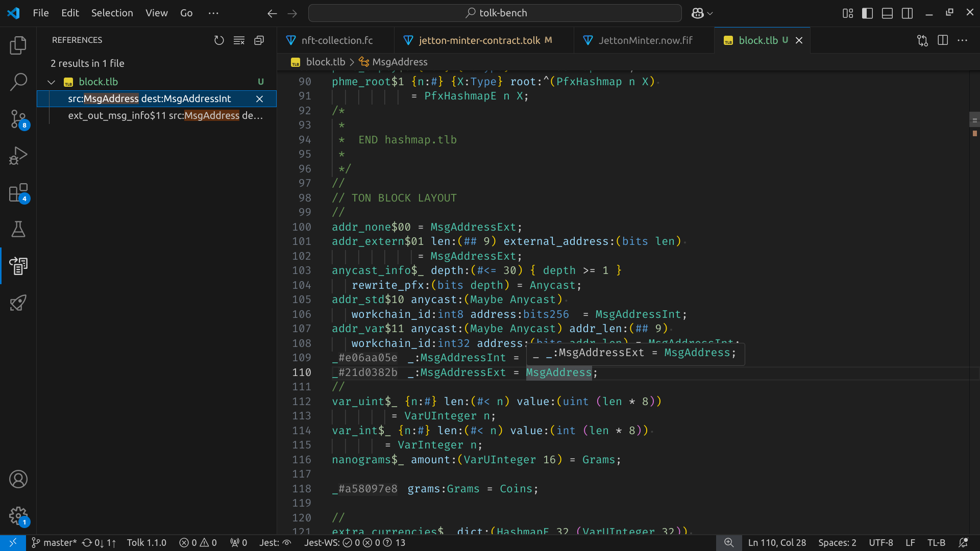Customize layout from title bar
The width and height of the screenshot is (980, 551).
point(848,13)
